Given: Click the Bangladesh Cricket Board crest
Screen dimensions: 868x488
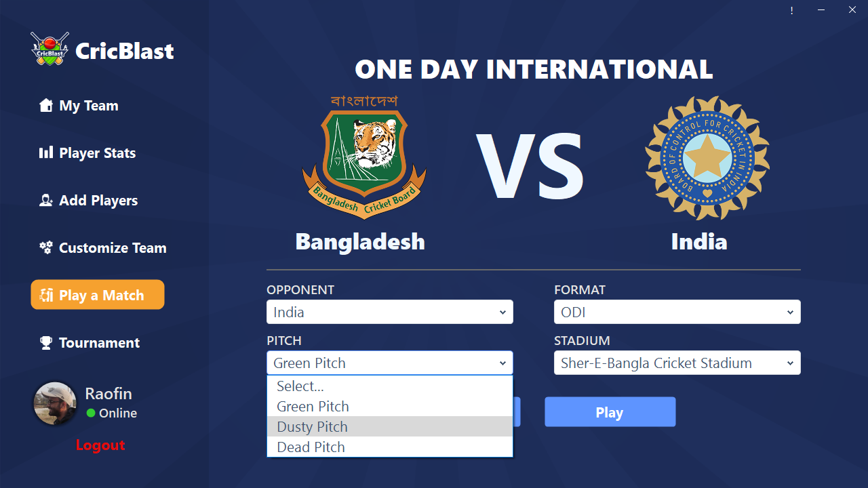Looking at the screenshot, I should click(x=364, y=157).
